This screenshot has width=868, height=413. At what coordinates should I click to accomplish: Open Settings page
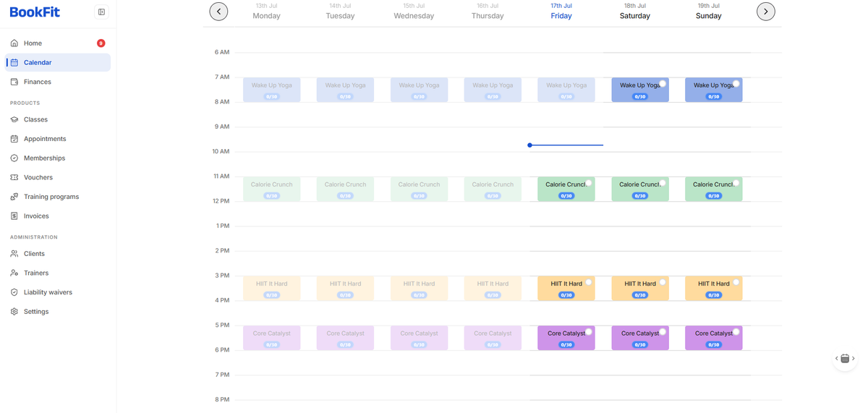(x=58, y=312)
